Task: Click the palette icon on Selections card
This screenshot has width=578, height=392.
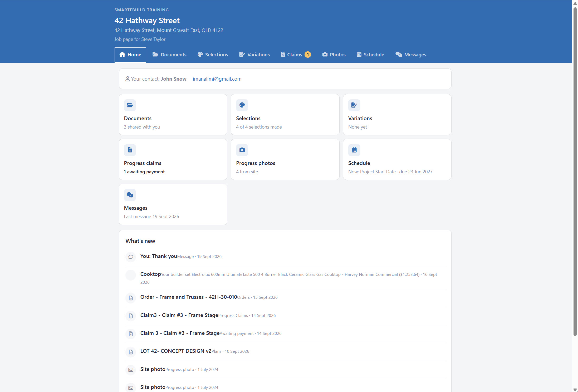Action: [242, 105]
